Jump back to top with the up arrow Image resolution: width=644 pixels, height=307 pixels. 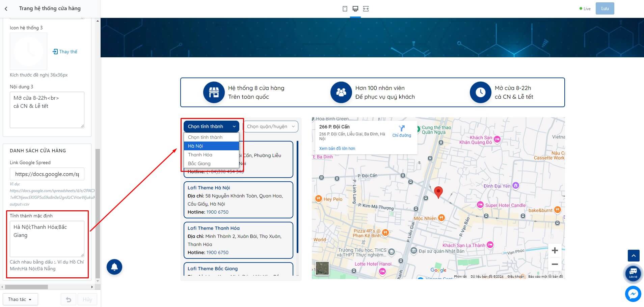(x=634, y=256)
